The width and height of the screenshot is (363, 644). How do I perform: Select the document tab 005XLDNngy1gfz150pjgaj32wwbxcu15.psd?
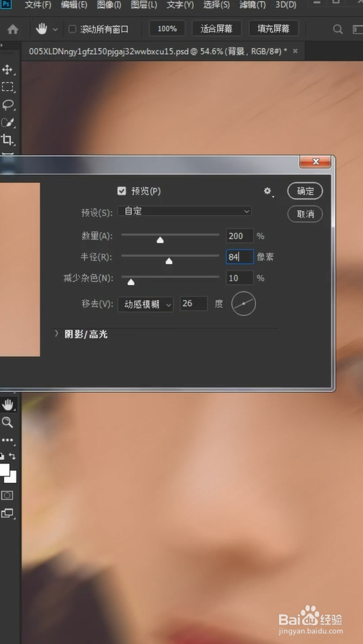[x=158, y=51]
